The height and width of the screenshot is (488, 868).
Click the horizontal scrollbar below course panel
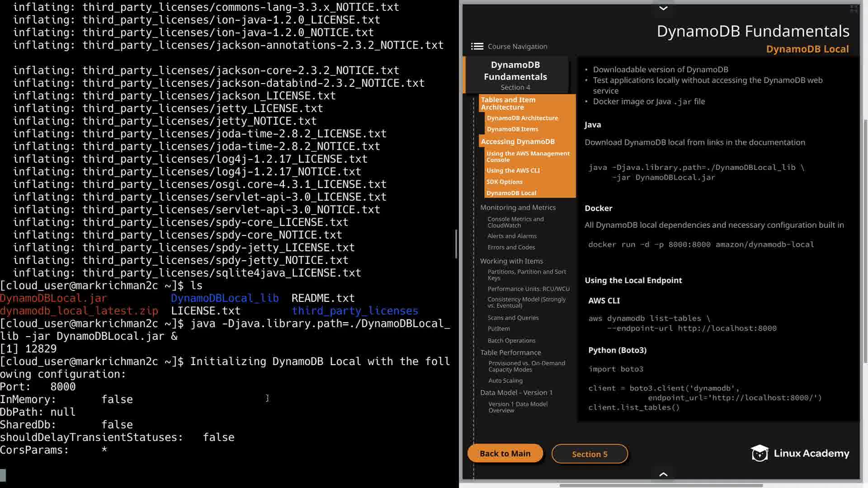coord(661,485)
